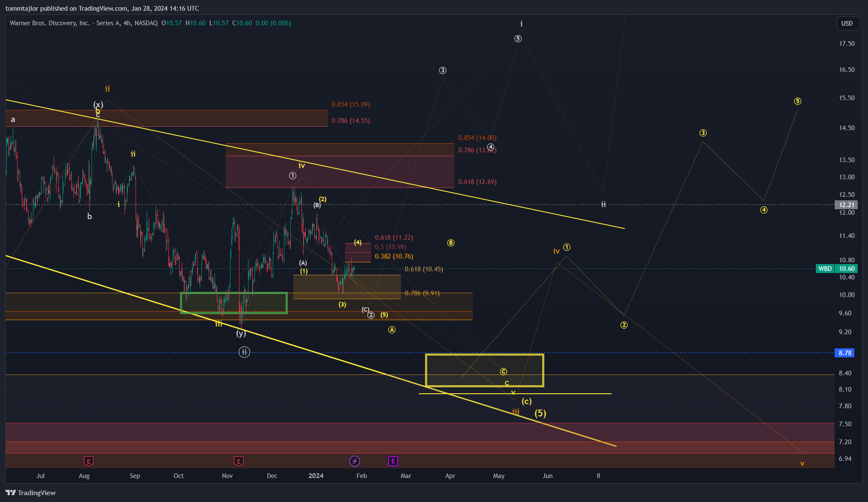Click the 11.40 price axis tick
This screenshot has height=502, width=868.
click(x=847, y=236)
